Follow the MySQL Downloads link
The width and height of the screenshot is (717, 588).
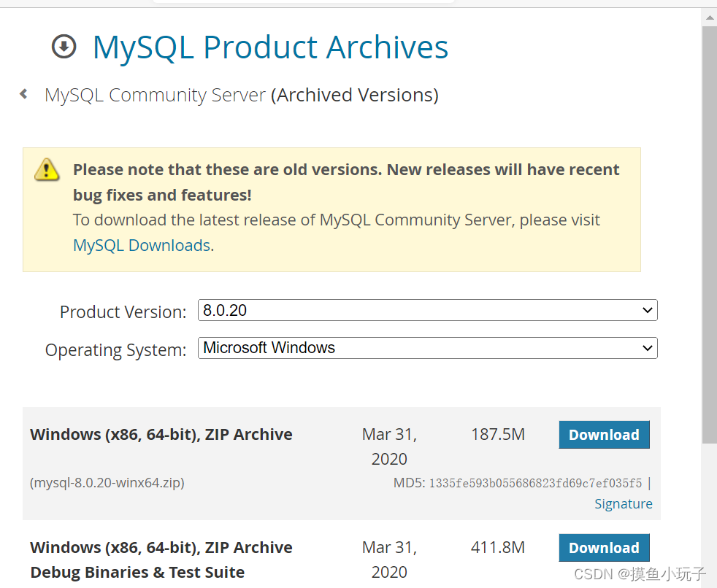coord(142,245)
